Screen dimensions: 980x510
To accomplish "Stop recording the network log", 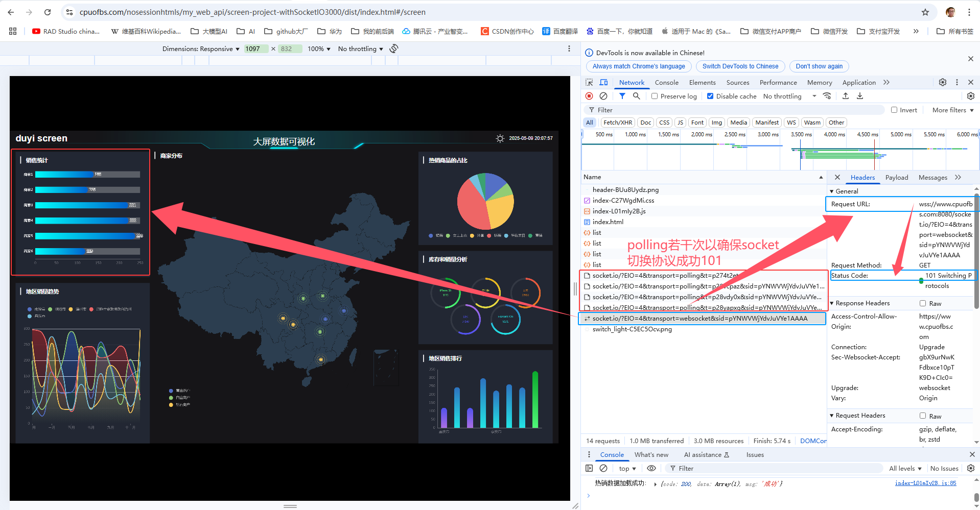I will pyautogui.click(x=589, y=96).
